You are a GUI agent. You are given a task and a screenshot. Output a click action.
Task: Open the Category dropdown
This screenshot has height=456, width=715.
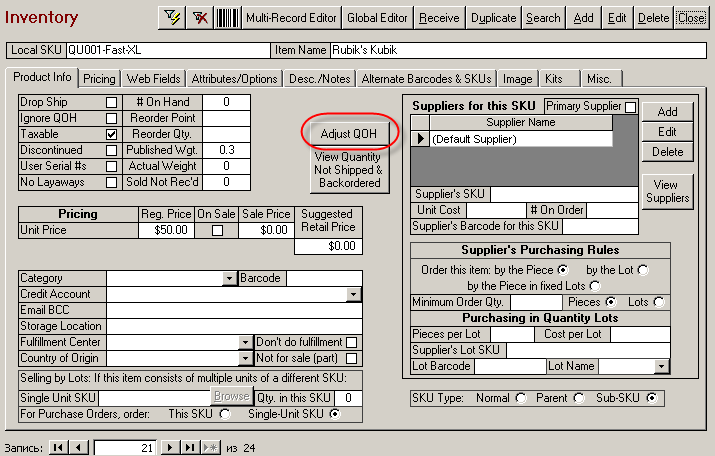pos(229,278)
